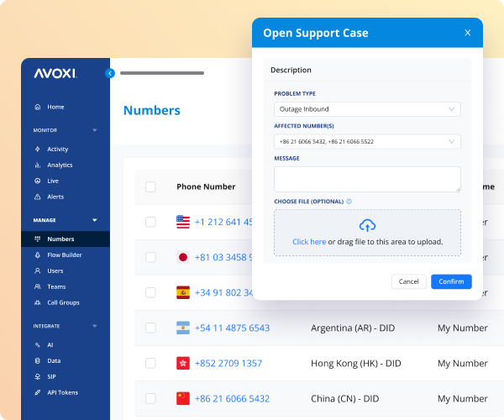The height and width of the screenshot is (420, 504).
Task: Close the Open Support Case dialog
Action: [468, 33]
